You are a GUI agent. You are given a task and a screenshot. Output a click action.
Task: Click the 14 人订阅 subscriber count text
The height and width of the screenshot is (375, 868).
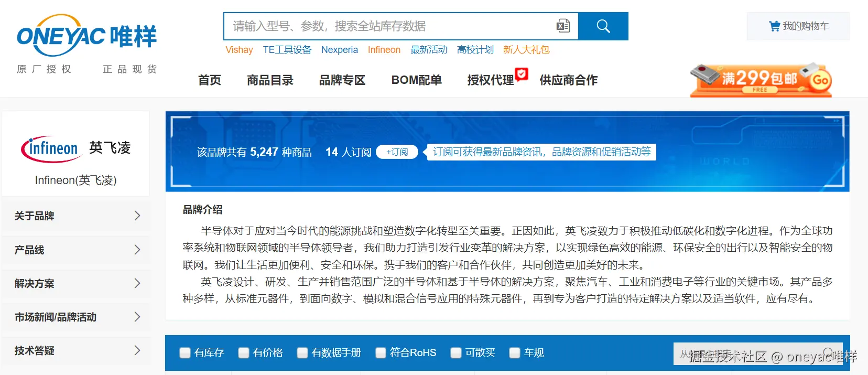(348, 152)
